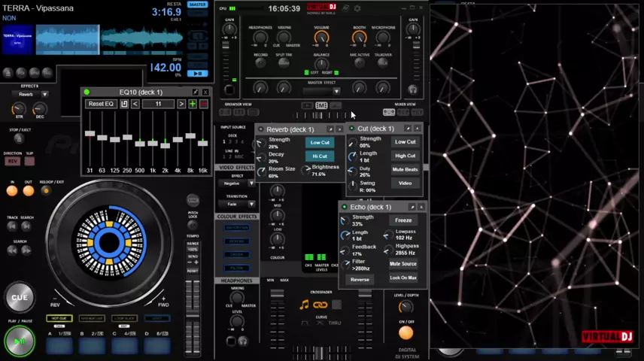Add EQ preset with green plus icon

tap(193, 104)
